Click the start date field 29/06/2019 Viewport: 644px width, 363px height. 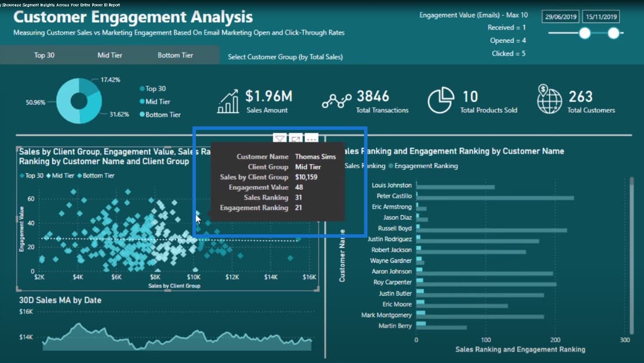[561, 17]
